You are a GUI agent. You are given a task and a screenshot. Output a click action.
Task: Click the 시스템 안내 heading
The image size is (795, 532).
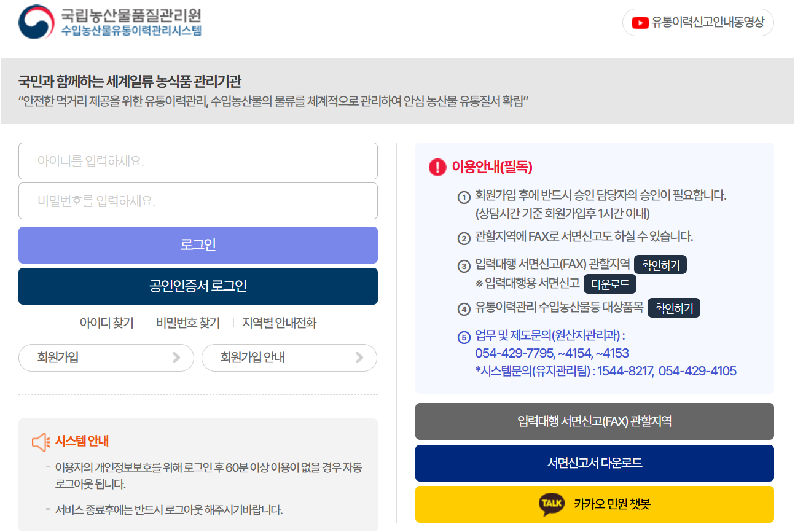82,441
